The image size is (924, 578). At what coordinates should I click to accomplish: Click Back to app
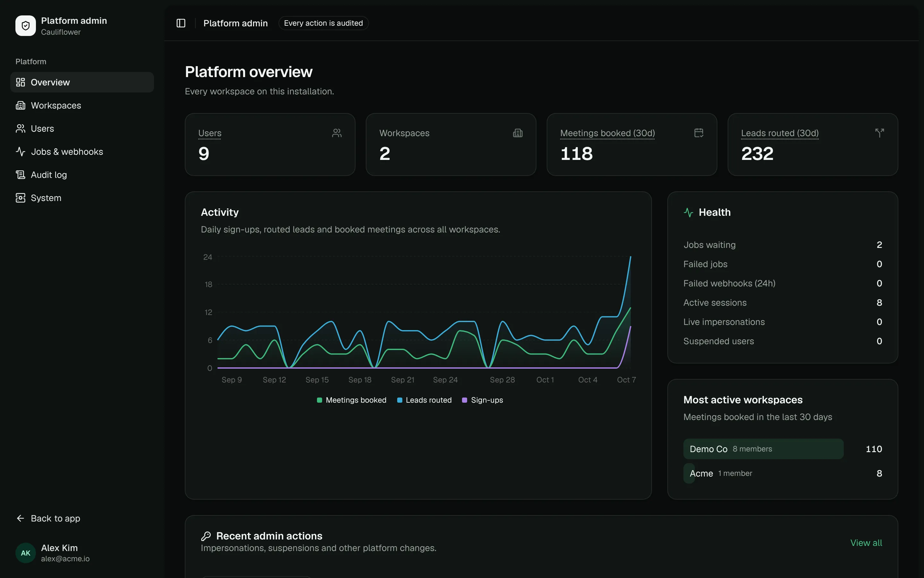pos(82,518)
